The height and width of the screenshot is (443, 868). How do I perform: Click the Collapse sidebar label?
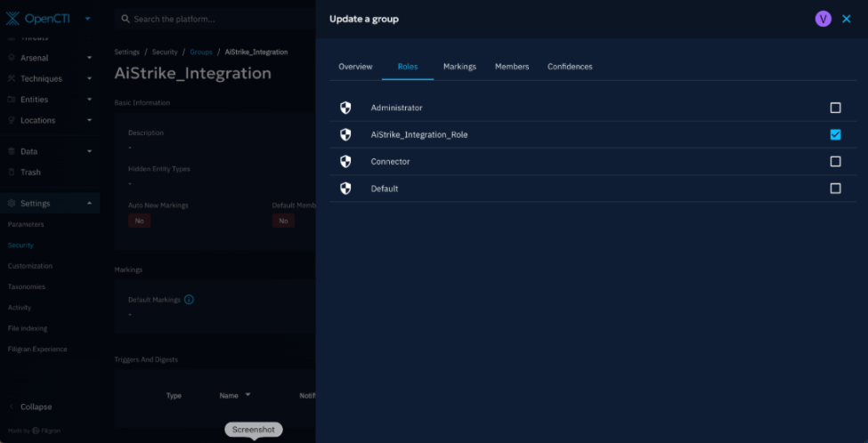[x=36, y=407]
